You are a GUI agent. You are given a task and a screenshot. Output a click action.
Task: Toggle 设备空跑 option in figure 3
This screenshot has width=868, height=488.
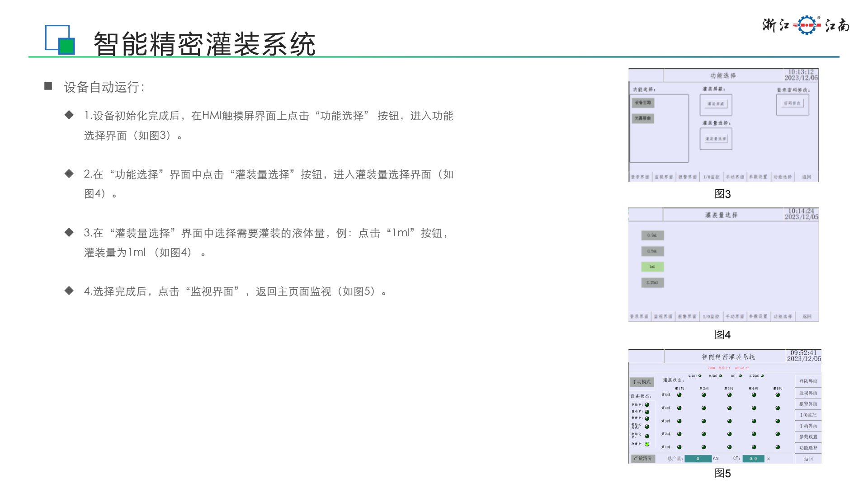pos(642,103)
